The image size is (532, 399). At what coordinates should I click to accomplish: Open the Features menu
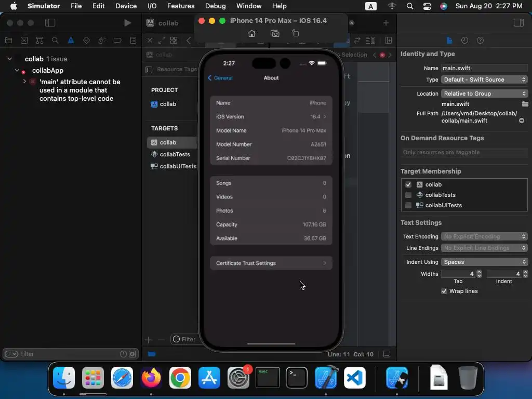[x=181, y=6]
